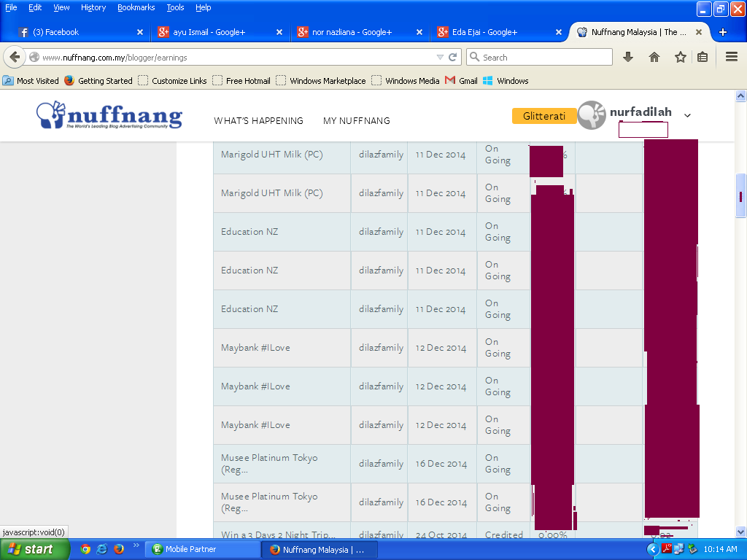Screen dimensions: 747x560
Task: Open the Free Hotmail bookmark
Action: coord(241,80)
